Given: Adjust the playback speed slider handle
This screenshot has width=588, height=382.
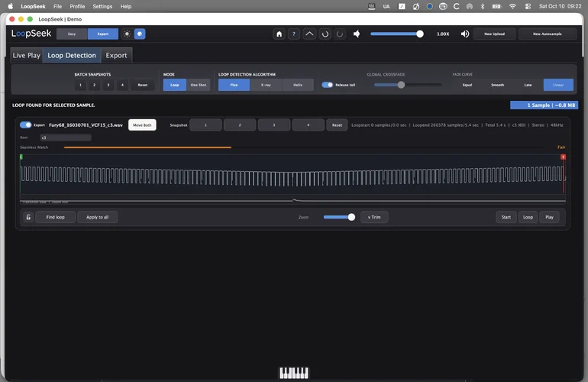Looking at the screenshot, I should tap(420, 34).
